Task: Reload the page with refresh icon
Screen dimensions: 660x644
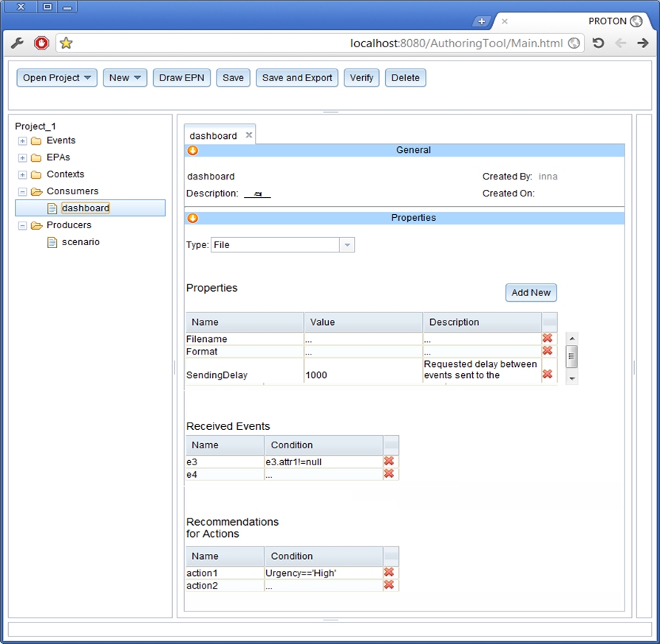Action: 598,43
